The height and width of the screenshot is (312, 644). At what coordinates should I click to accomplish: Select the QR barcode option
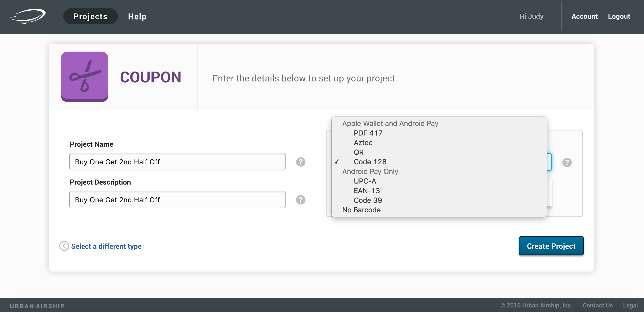tap(358, 152)
